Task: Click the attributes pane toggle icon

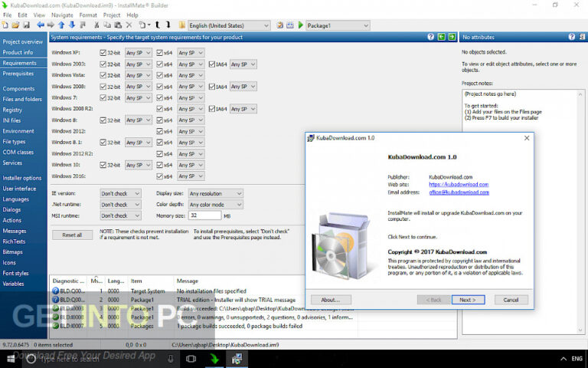Action: click(582, 37)
